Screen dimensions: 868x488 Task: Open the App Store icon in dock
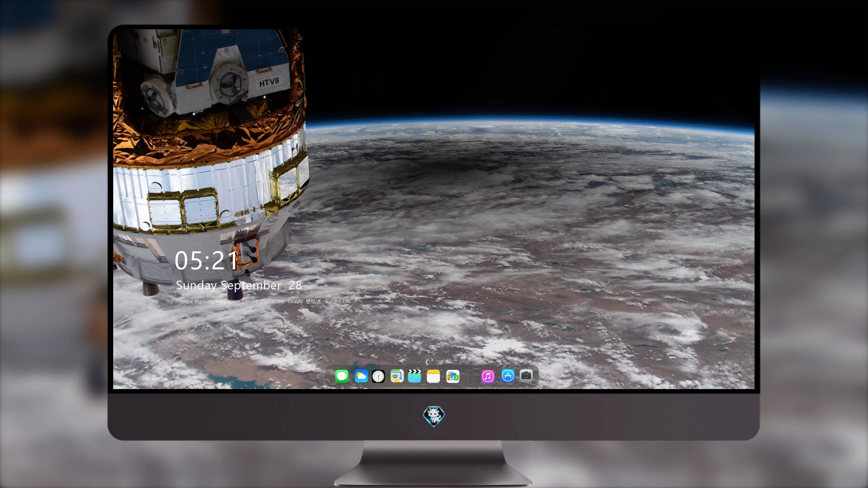pos(508,375)
